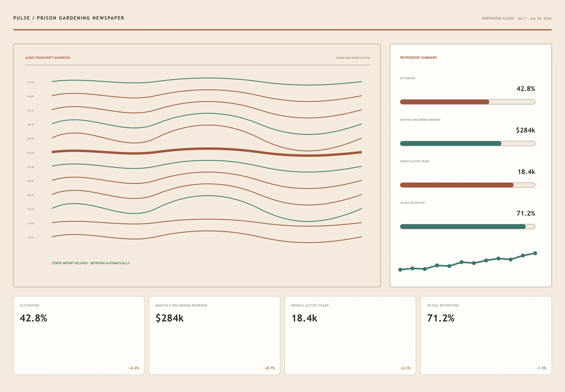Click the 30-Day Retention progress bar
The height and width of the screenshot is (392, 565).
pyautogui.click(x=468, y=227)
